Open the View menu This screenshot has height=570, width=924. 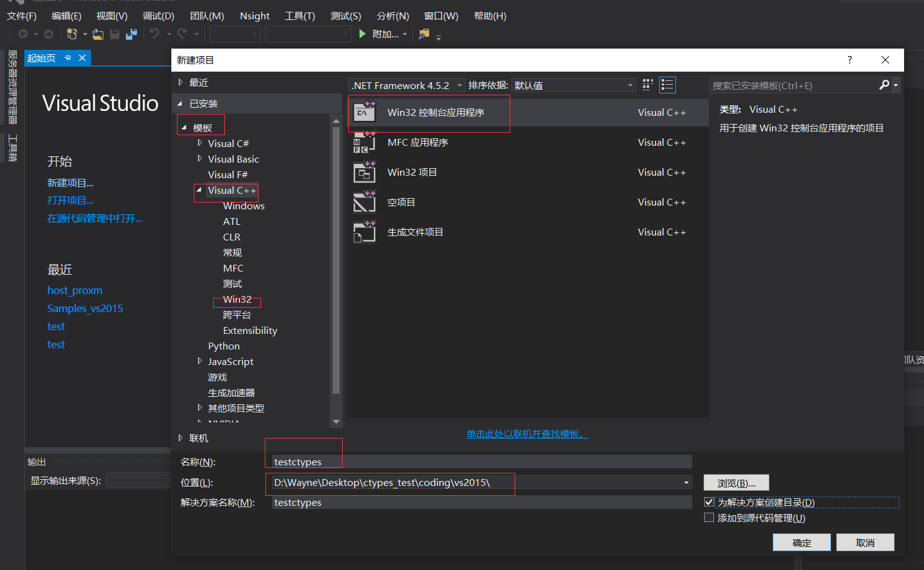tap(112, 16)
